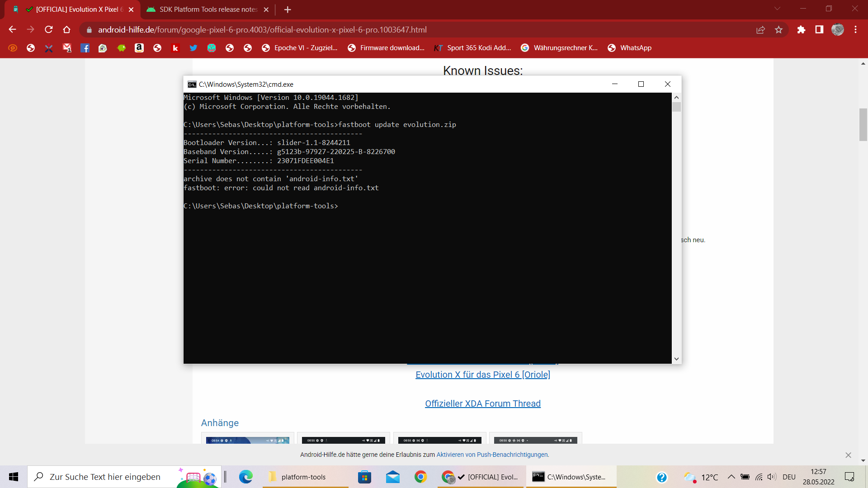The height and width of the screenshot is (488, 868).
Task: Open Chrome from the taskbar
Action: tap(421, 477)
